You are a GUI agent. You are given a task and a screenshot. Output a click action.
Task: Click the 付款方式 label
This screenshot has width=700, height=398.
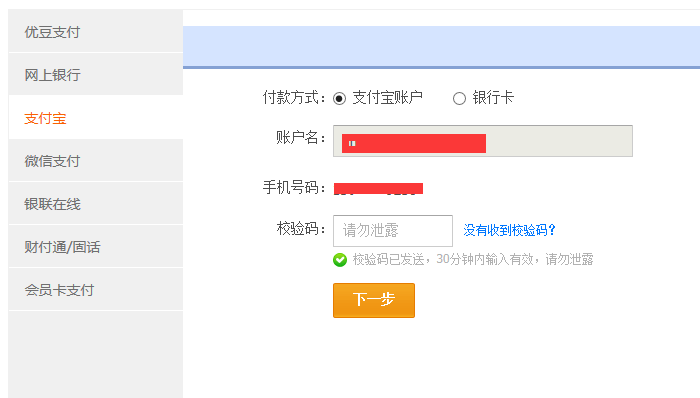pyautogui.click(x=293, y=98)
